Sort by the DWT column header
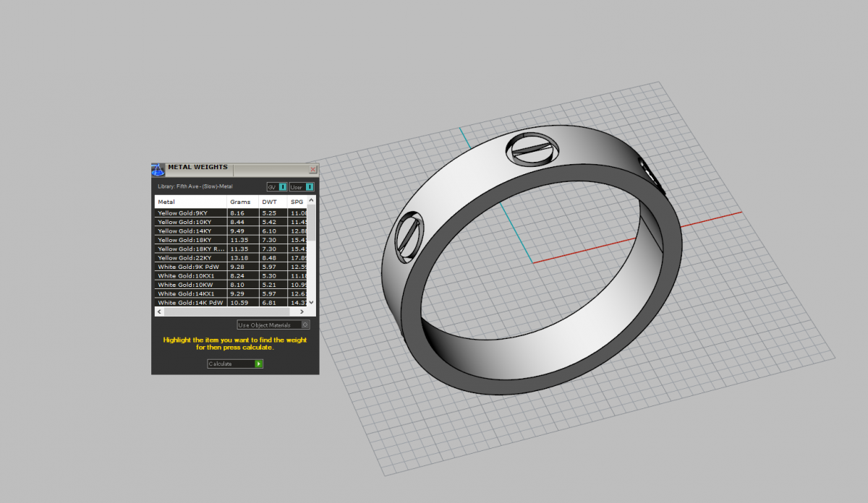868x503 pixels. pos(273,202)
